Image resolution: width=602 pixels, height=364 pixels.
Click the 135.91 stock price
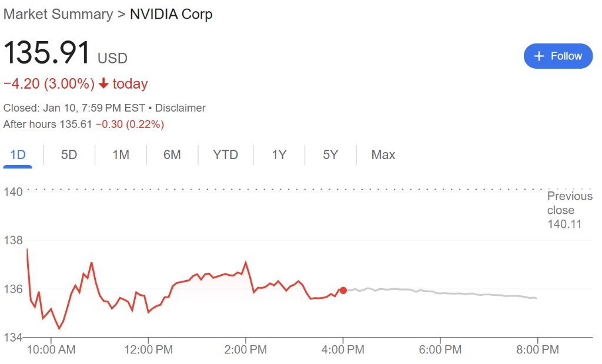pyautogui.click(x=47, y=53)
